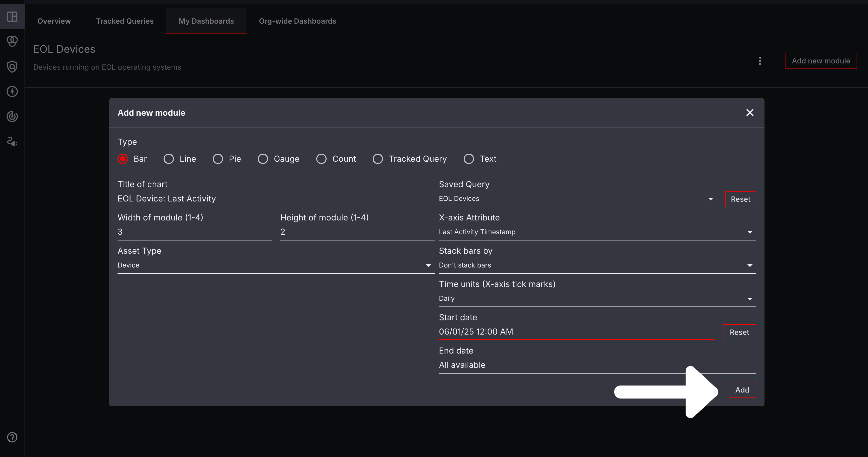Close the Add new module dialog
The image size is (868, 457).
[749, 113]
